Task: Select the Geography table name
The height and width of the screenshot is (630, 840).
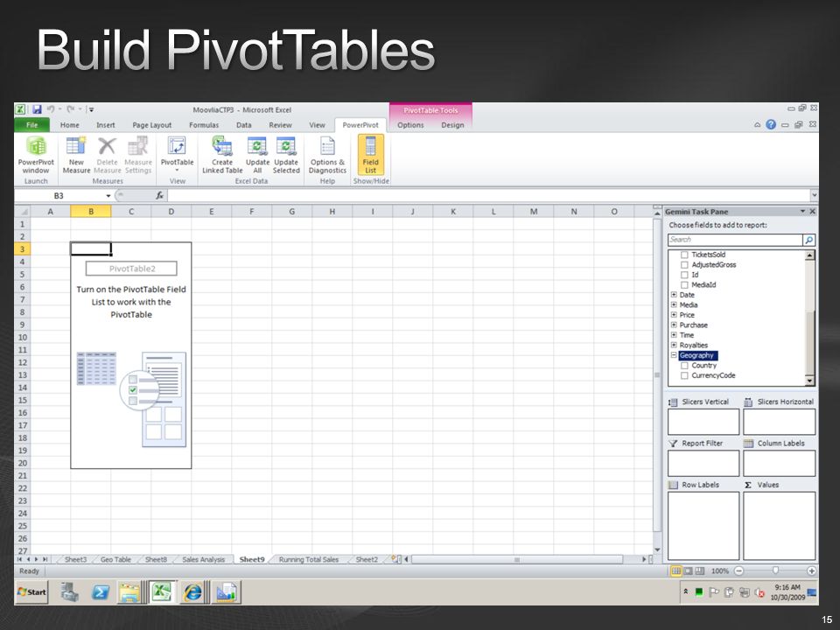Action: coord(697,355)
